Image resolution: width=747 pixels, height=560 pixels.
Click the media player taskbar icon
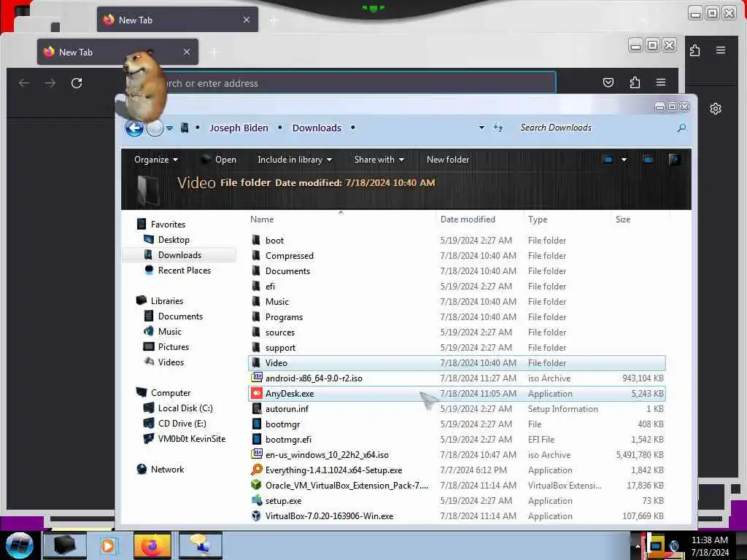(108, 545)
